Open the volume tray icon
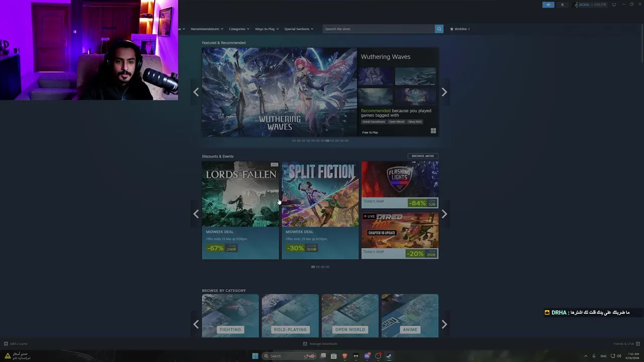644x362 pixels. pos(619,356)
